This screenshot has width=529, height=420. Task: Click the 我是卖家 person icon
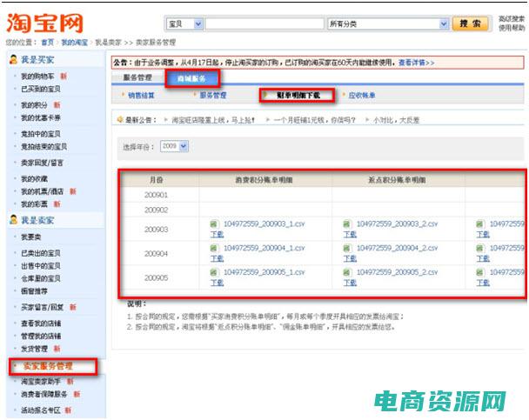(x=14, y=220)
